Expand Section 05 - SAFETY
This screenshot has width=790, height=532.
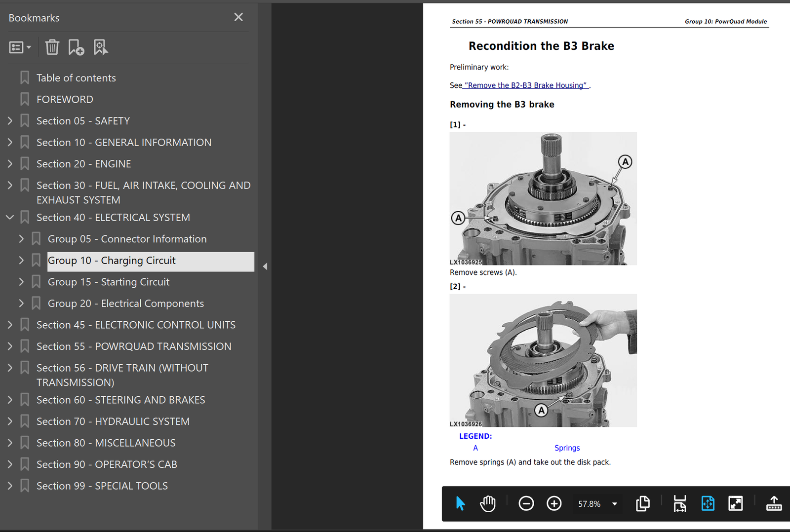(10, 121)
